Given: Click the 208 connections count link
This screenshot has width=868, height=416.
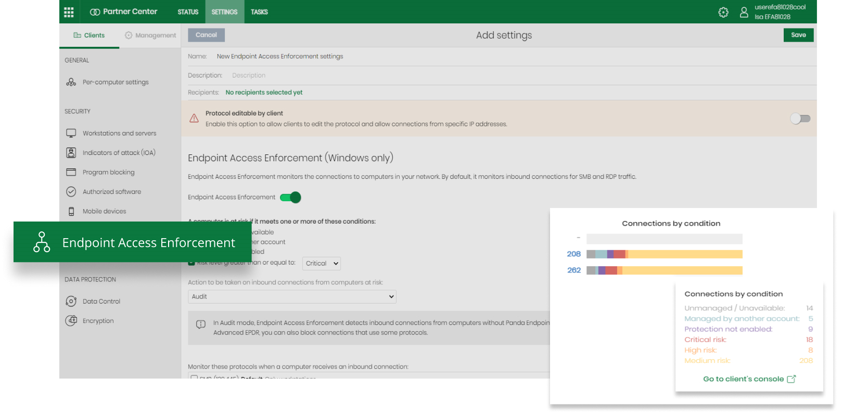Looking at the screenshot, I should [573, 254].
